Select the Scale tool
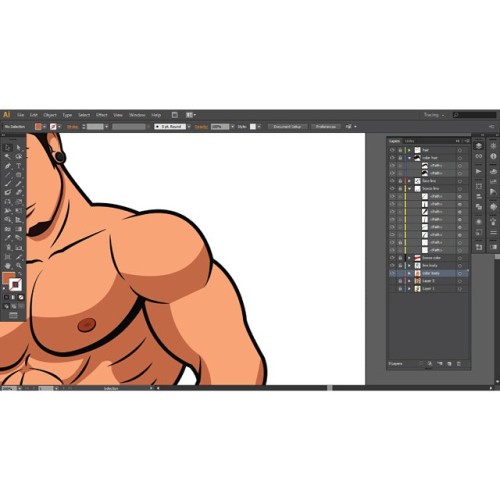This screenshot has height=500, width=500. point(19,202)
